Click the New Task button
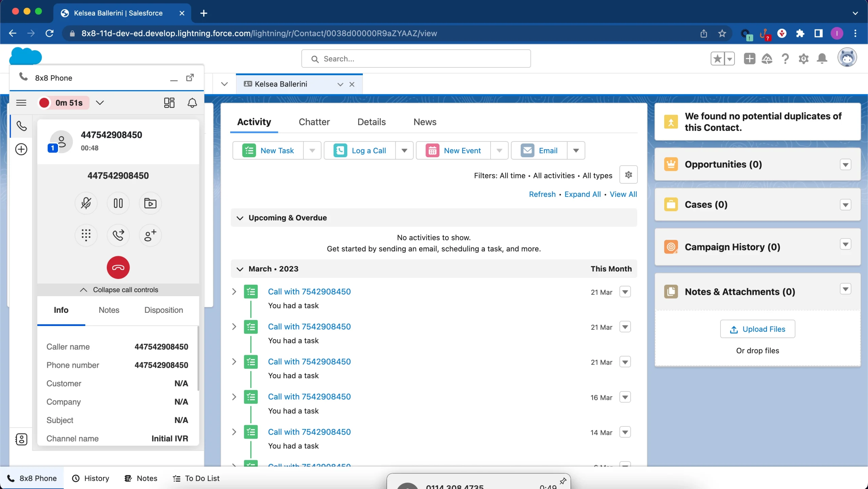The height and width of the screenshot is (489, 868). pos(268,150)
